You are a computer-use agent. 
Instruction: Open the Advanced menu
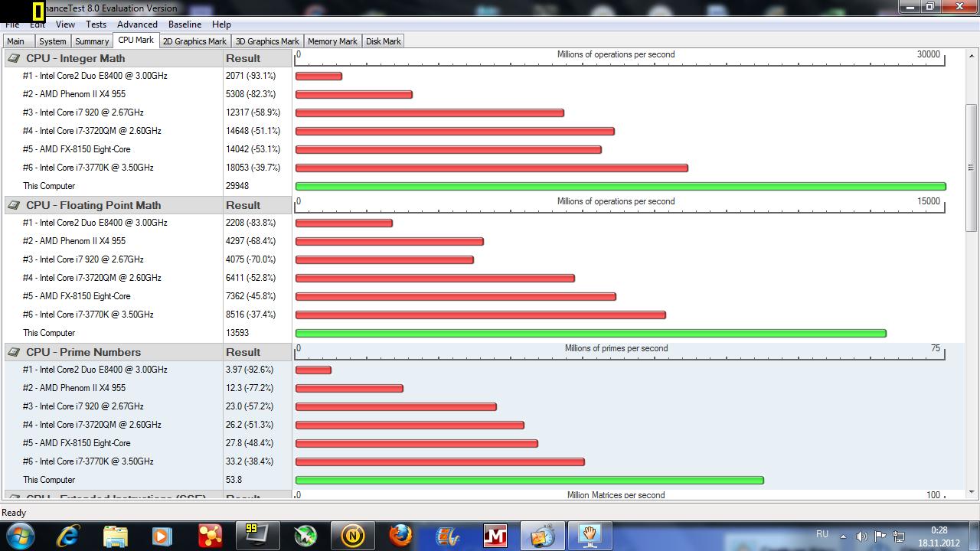tap(137, 24)
